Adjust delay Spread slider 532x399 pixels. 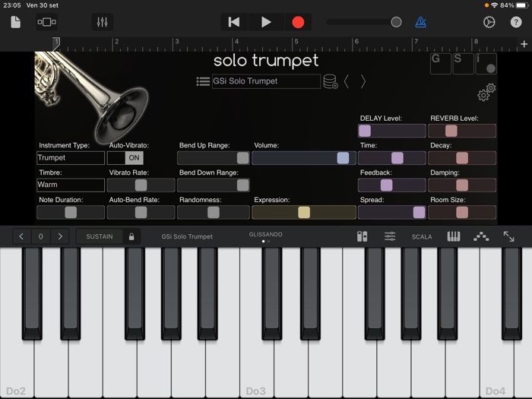392,212
